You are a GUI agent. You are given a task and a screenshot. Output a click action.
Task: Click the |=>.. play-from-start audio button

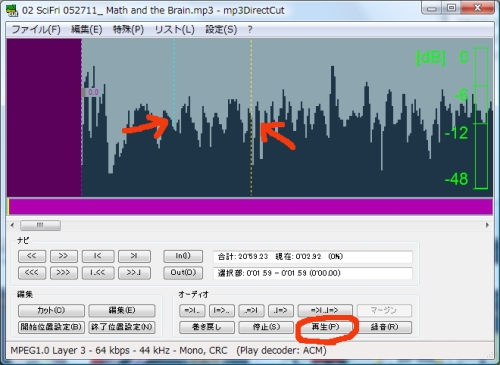(222, 310)
